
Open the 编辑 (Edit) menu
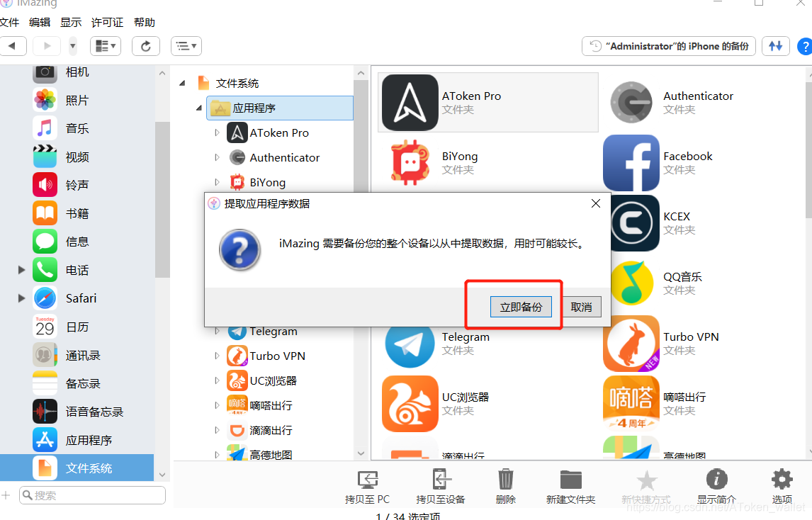point(40,22)
